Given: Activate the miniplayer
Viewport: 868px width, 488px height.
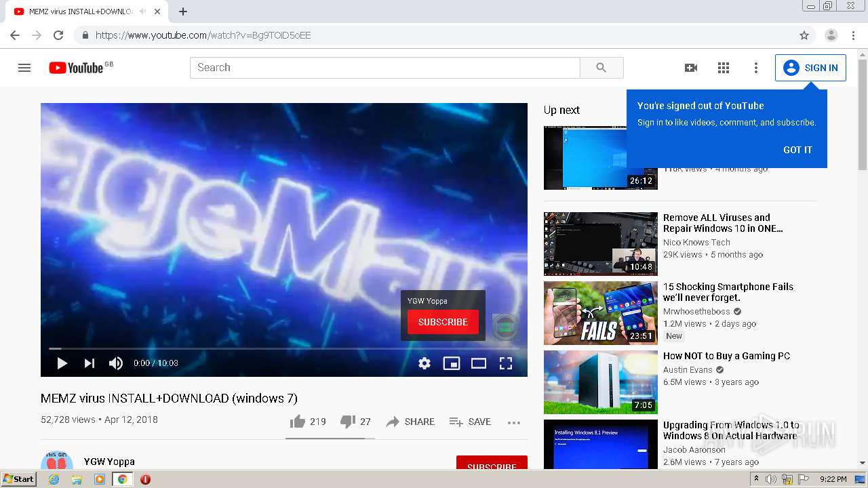Looking at the screenshot, I should point(452,363).
